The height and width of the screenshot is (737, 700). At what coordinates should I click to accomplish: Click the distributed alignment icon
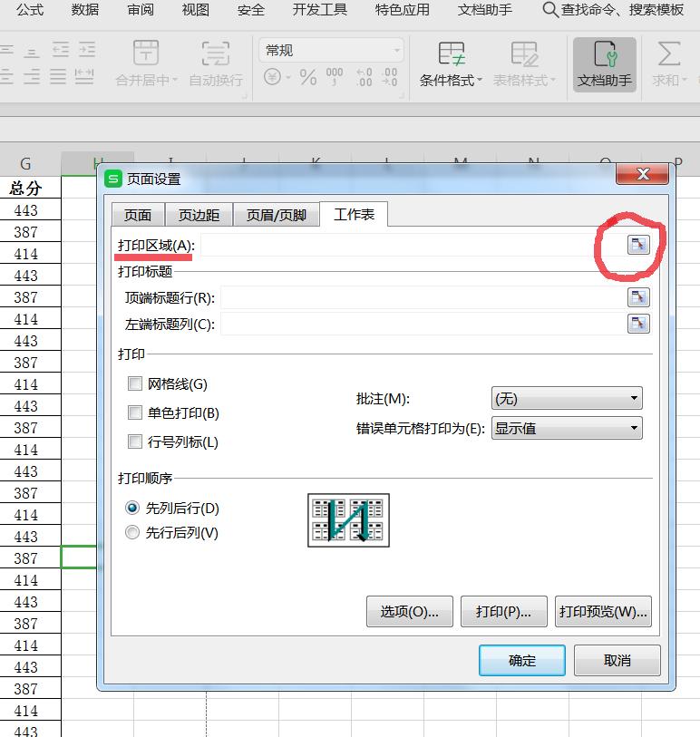pos(84,76)
